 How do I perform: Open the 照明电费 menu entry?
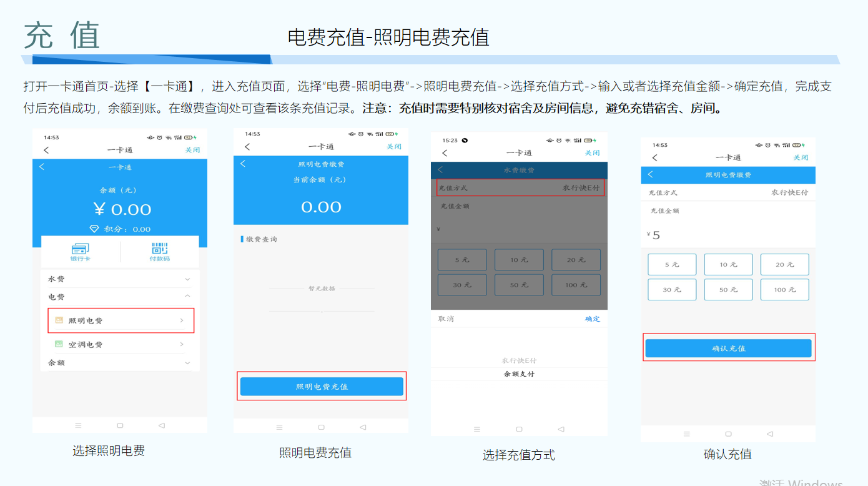coord(121,320)
